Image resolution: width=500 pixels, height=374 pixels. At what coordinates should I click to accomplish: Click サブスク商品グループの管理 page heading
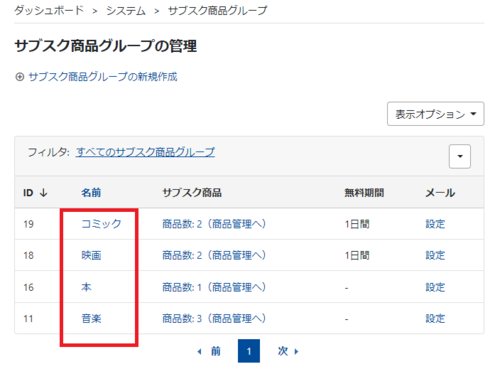(106, 46)
